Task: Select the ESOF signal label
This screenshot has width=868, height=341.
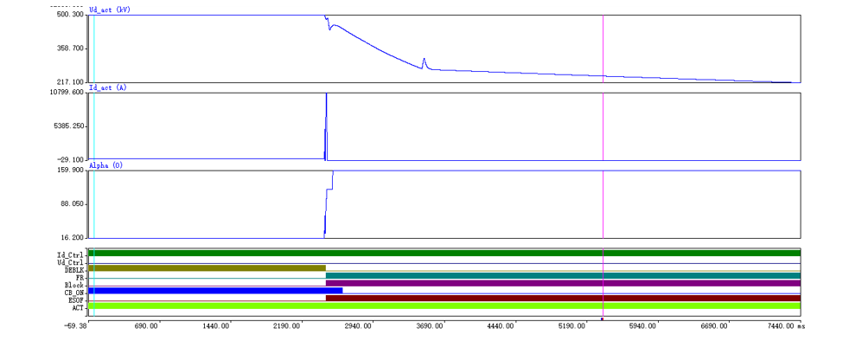Action: (x=75, y=300)
